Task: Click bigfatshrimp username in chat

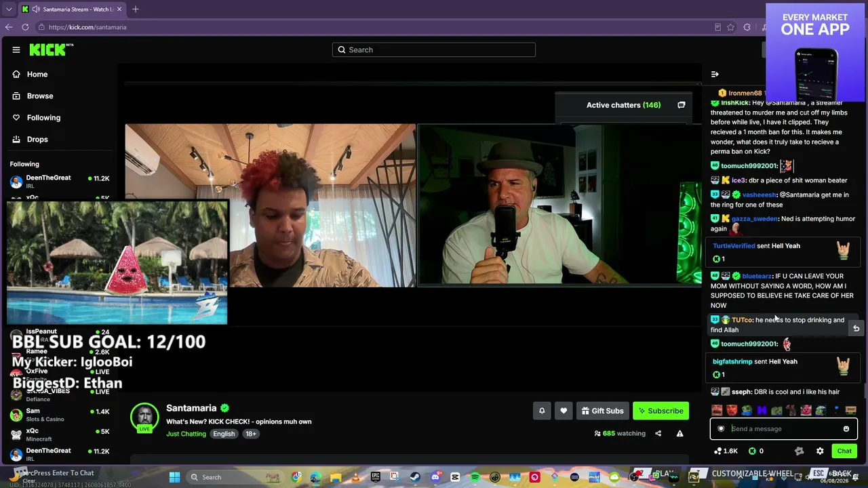Action: [x=732, y=362]
